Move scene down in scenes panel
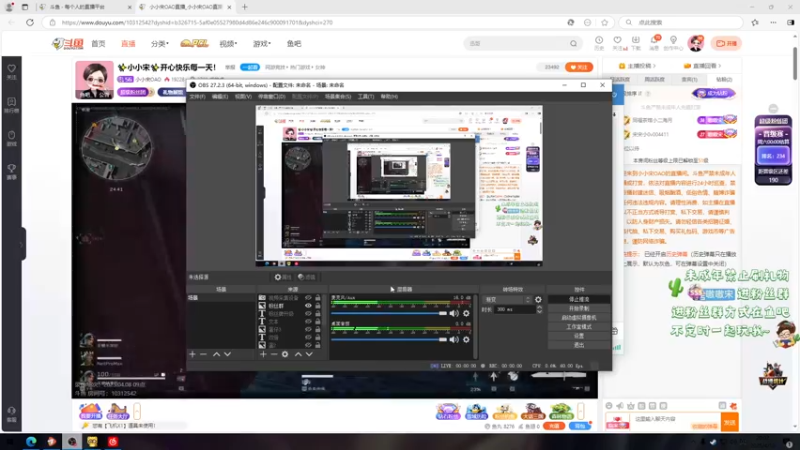Viewport: 800px width, 450px height. 228,354
